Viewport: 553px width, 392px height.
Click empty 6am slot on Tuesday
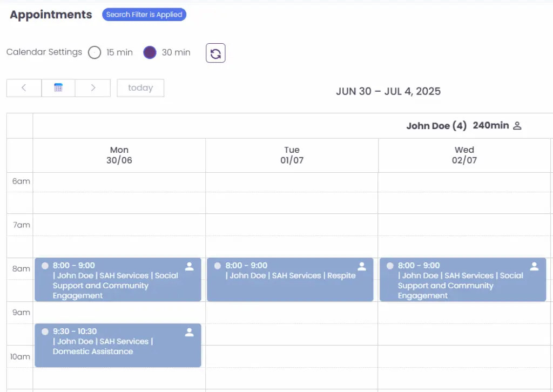pos(292,182)
